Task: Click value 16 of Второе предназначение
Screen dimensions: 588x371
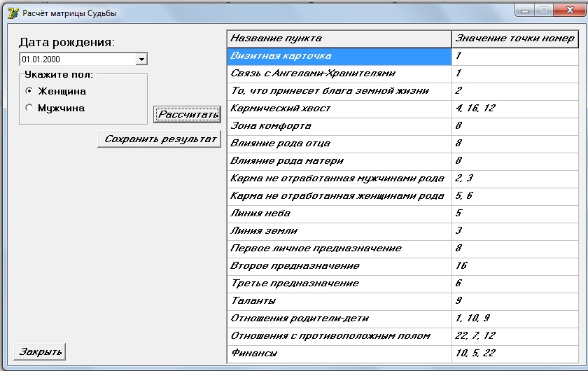Action: (515, 266)
